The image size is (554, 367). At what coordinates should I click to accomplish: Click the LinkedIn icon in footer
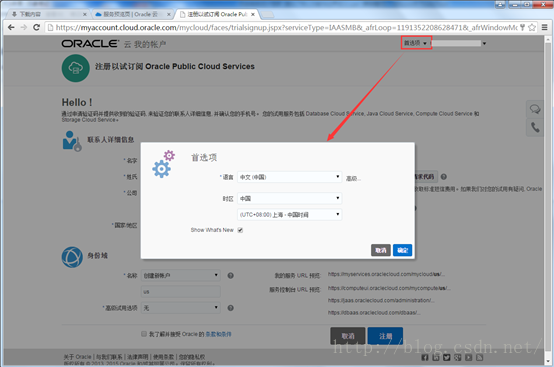(x=436, y=357)
